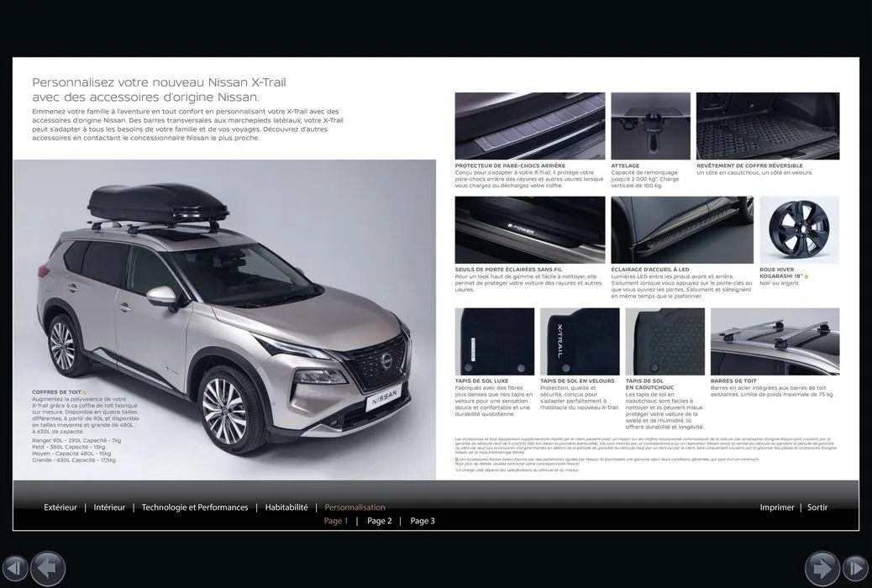Open the Imprimer option
872x588 pixels.
tap(776, 507)
